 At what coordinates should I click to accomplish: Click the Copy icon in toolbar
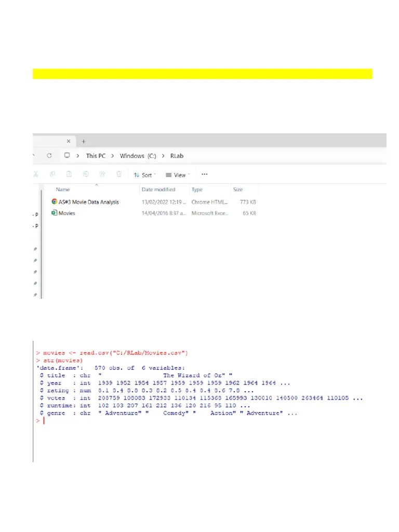(52, 174)
